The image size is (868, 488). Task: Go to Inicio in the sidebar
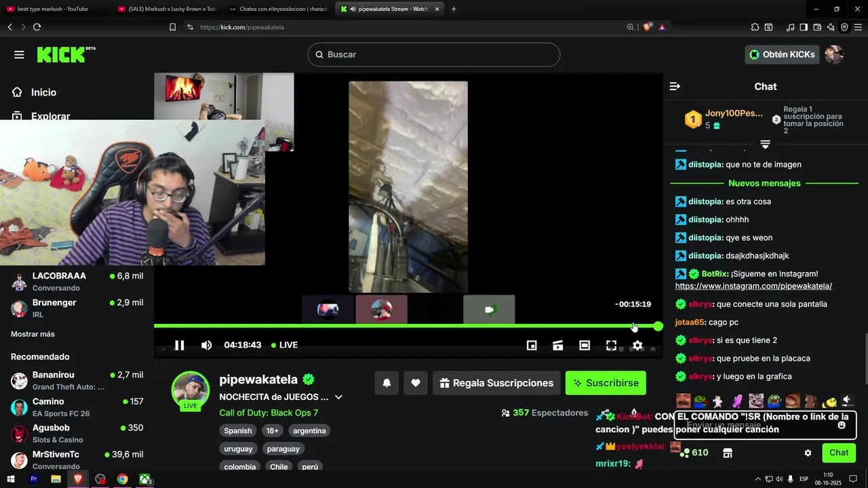[43, 92]
